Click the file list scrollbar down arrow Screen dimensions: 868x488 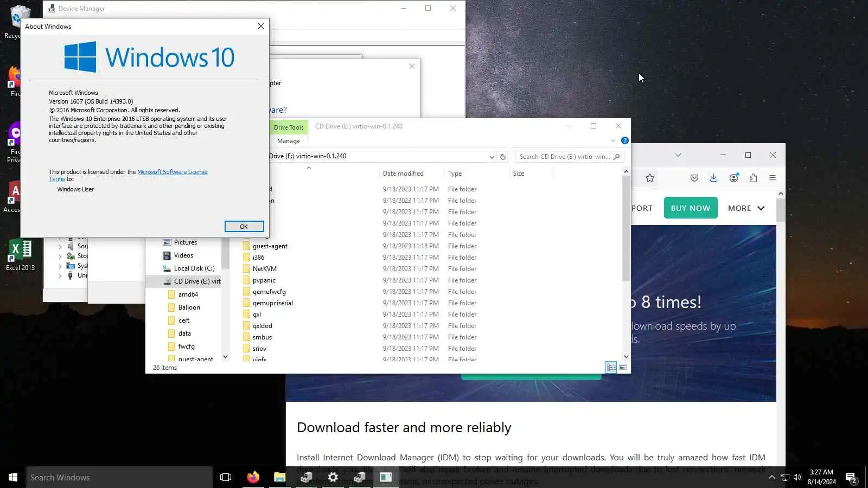[626, 357]
